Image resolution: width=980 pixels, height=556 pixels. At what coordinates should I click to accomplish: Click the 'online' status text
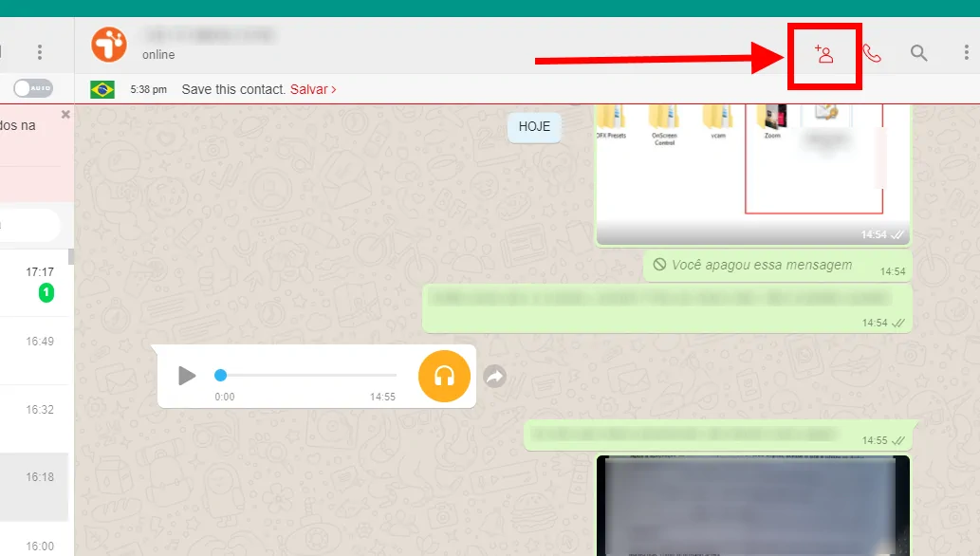(158, 54)
